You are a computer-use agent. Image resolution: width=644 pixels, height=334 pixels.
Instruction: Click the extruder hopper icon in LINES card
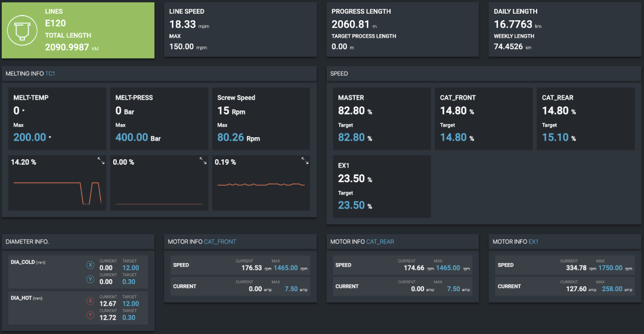(23, 30)
